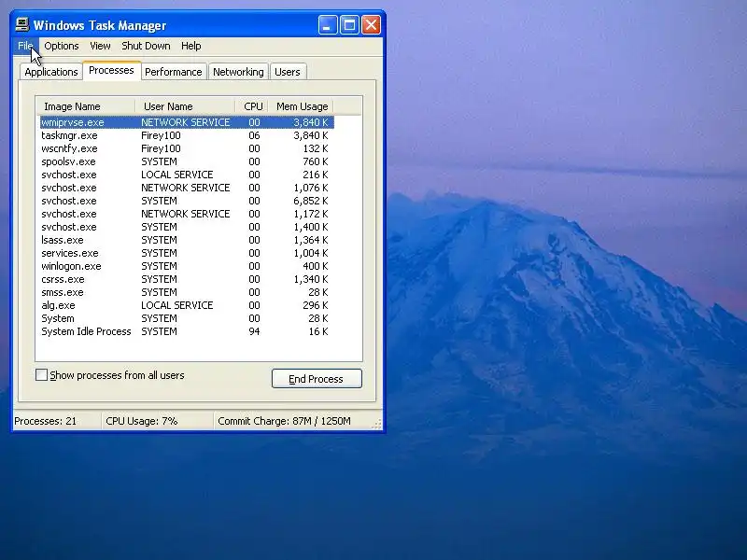747x560 pixels.
Task: Click Commit Charge: 87M / 1250M status
Action: (x=284, y=421)
